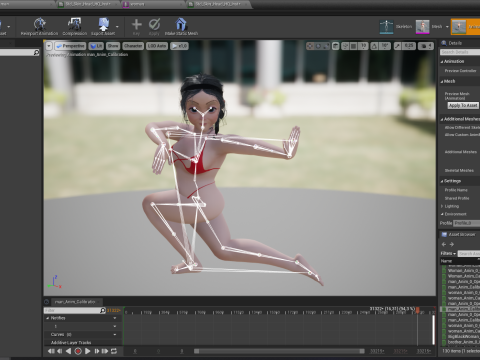
Task: Open the Show menu in viewport
Action: [113, 46]
